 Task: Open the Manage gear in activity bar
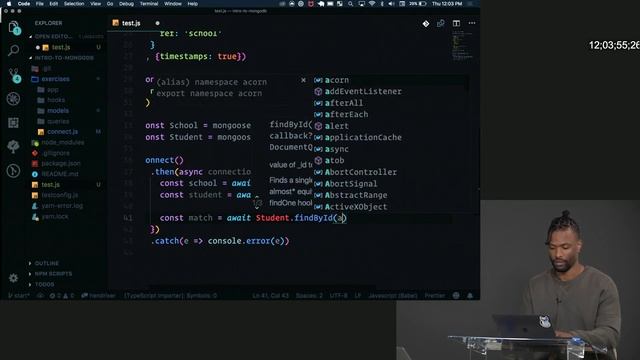click(13, 278)
